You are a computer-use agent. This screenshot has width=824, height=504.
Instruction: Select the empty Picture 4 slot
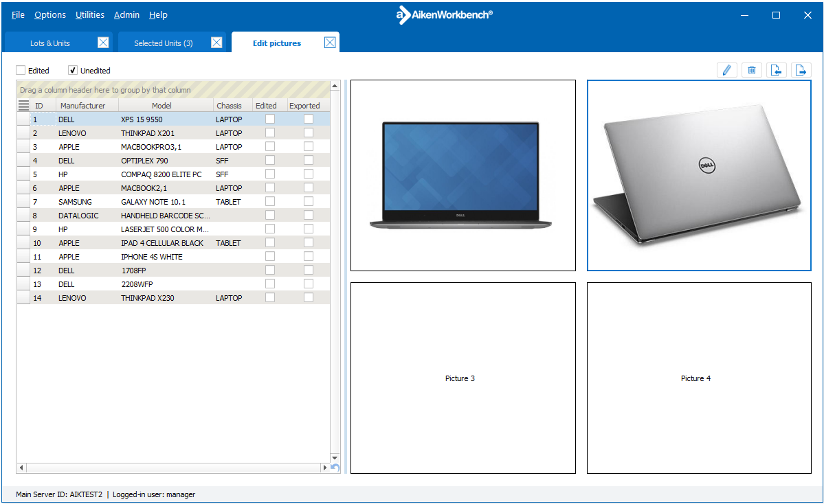point(699,378)
